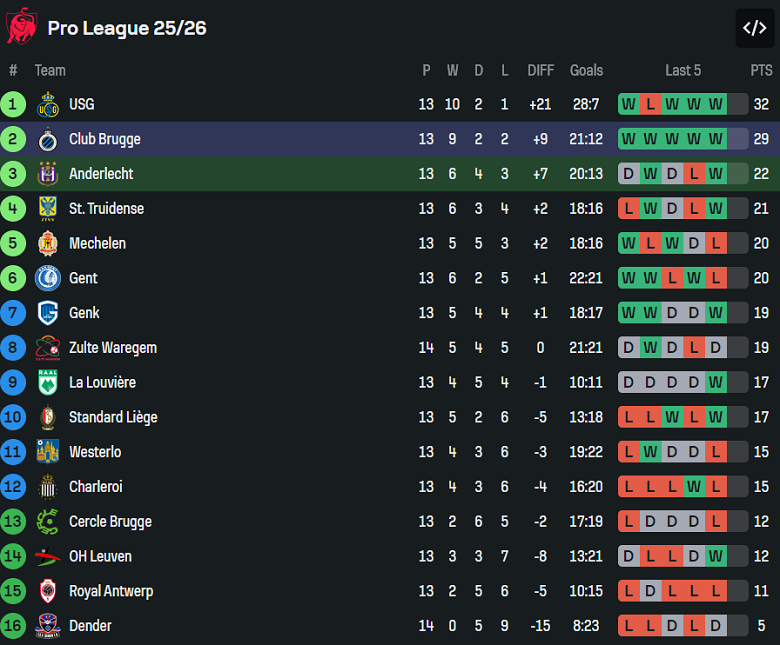Click the Pro League logo in header
The image size is (780, 645).
[21, 27]
